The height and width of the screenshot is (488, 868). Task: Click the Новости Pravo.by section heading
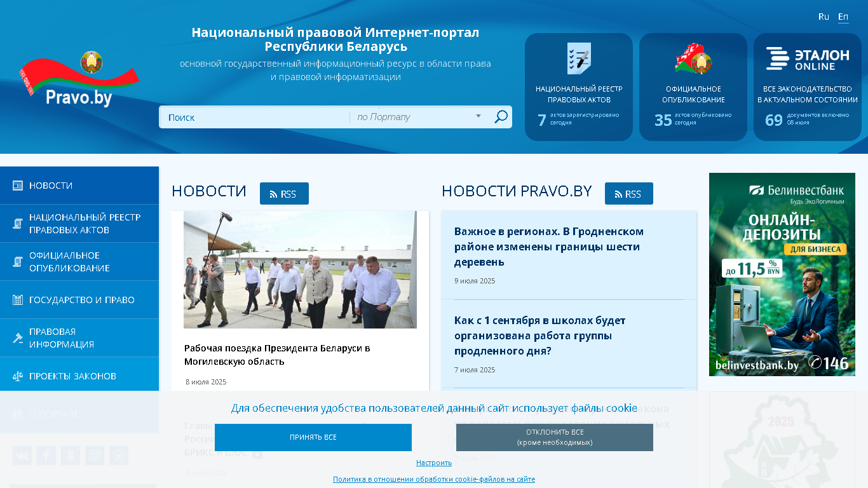pyautogui.click(x=517, y=191)
